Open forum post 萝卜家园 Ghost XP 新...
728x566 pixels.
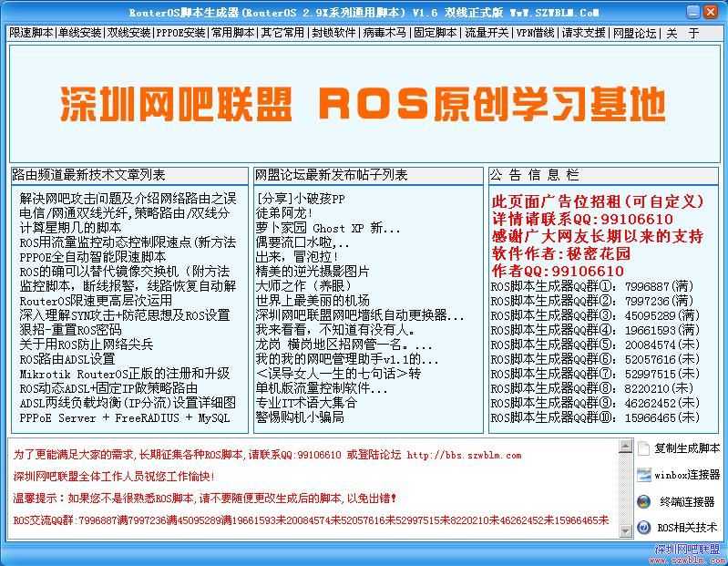click(328, 228)
